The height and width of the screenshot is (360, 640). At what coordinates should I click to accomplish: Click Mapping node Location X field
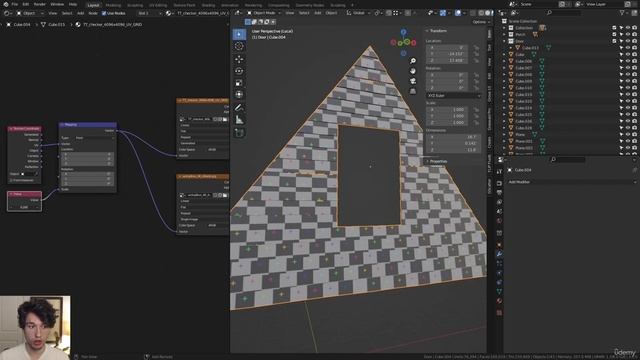pyautogui.click(x=87, y=154)
